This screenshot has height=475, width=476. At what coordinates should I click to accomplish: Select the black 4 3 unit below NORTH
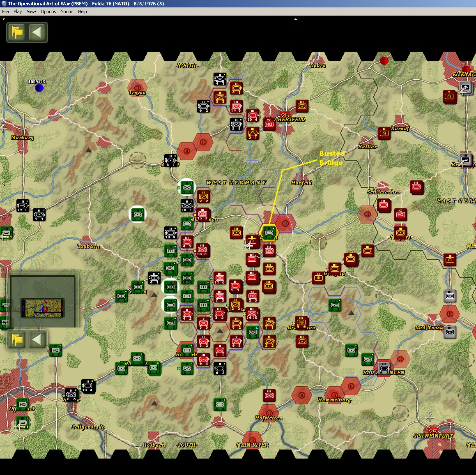[220, 79]
